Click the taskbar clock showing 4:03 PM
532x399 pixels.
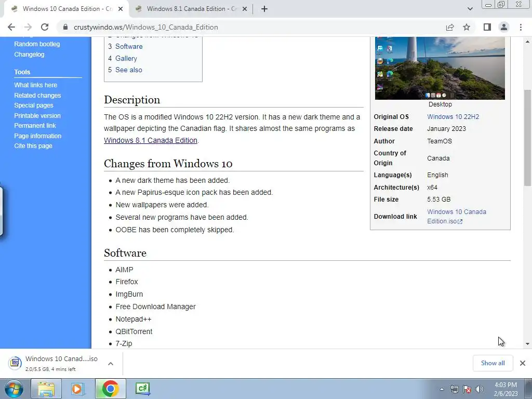point(506,389)
